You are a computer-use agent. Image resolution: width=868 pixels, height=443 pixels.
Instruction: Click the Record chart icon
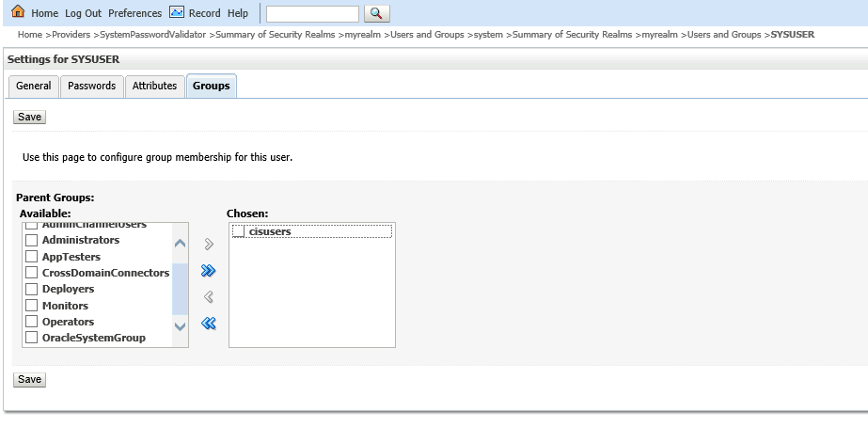(x=177, y=11)
